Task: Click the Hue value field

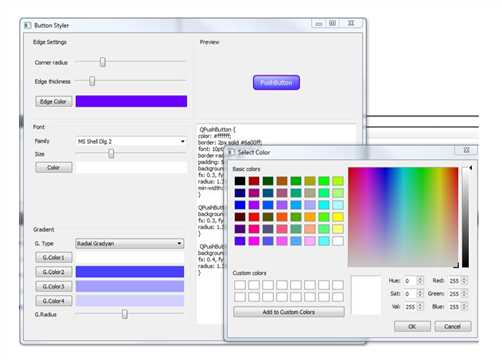Action: coord(410,281)
